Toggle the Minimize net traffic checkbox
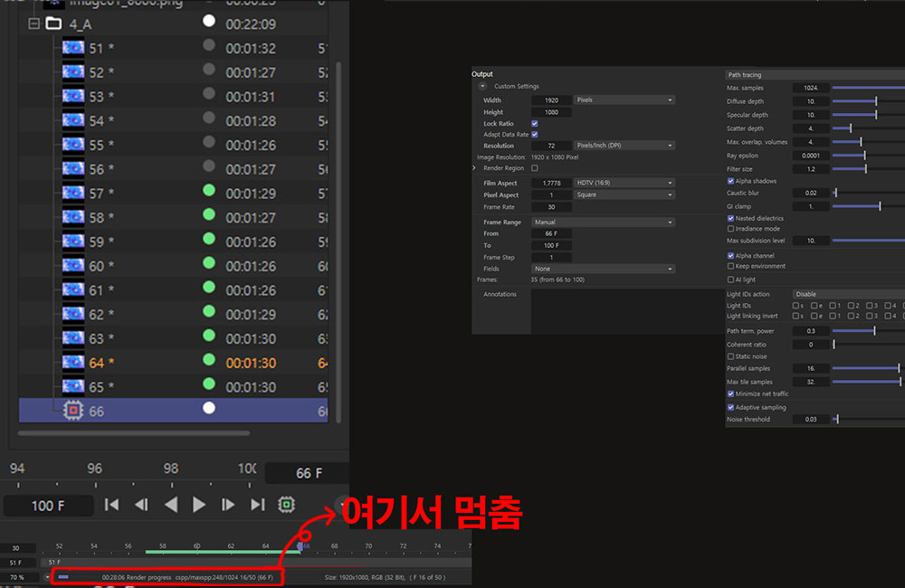This screenshot has height=588, width=905. [730, 394]
